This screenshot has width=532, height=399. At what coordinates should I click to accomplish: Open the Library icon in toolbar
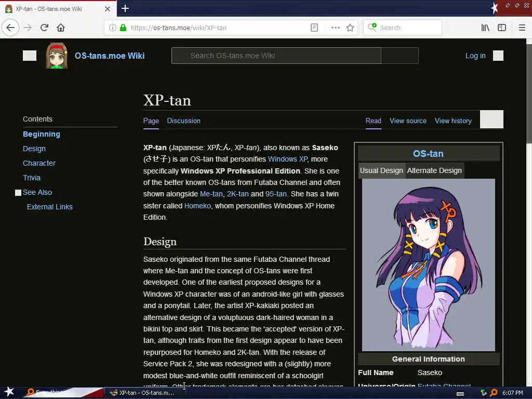(485, 28)
